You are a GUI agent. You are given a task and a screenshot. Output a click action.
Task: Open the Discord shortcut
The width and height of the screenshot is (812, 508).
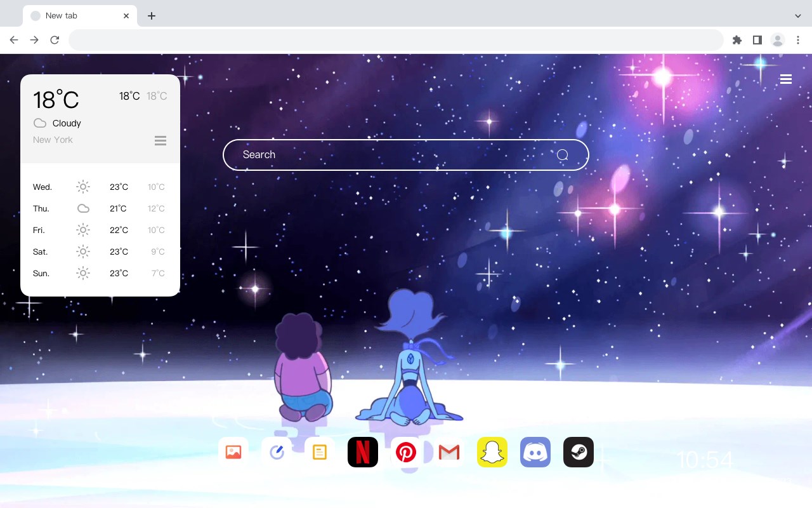pos(535,452)
